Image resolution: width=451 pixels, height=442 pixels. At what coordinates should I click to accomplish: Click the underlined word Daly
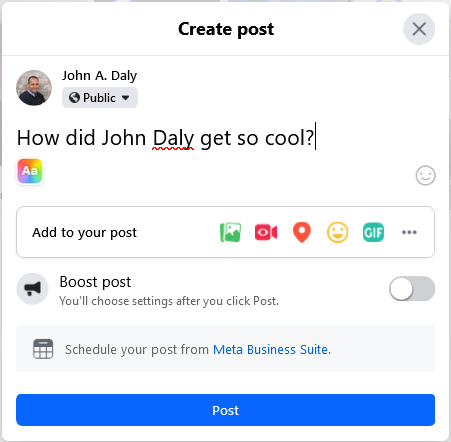[x=173, y=138]
